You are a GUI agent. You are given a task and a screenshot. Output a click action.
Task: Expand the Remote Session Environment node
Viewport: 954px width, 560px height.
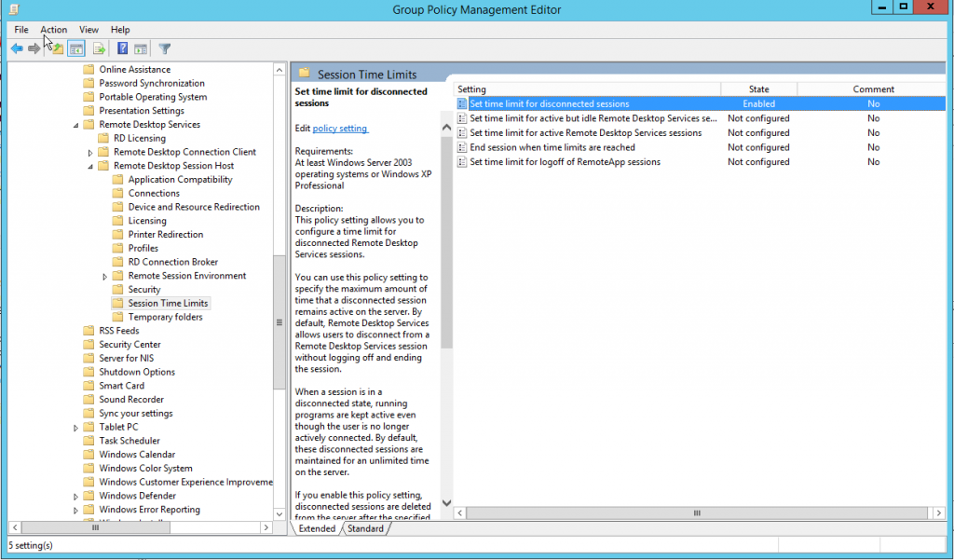pos(103,275)
